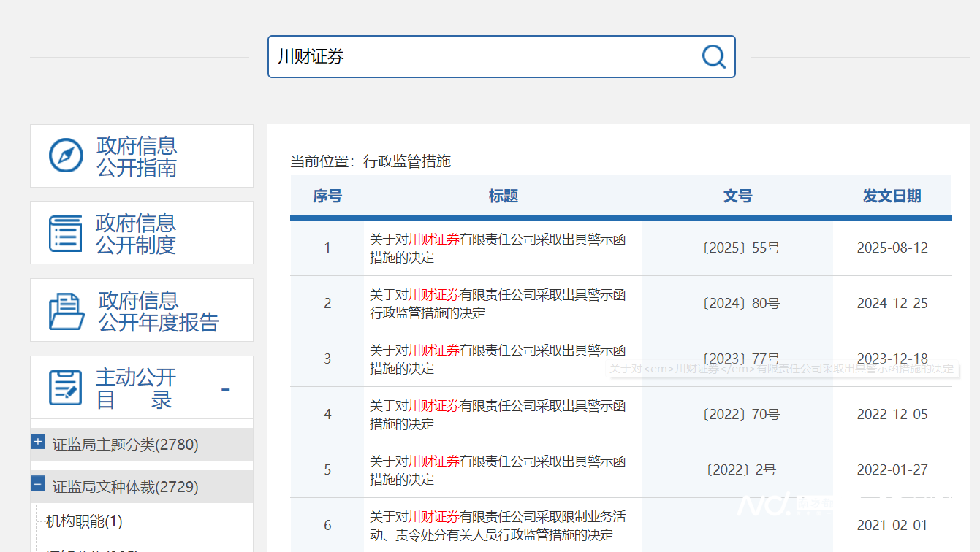This screenshot has width=980, height=552.
Task: Click the 当前位置：行政监管措施 breadcrumb
Action: 371,161
